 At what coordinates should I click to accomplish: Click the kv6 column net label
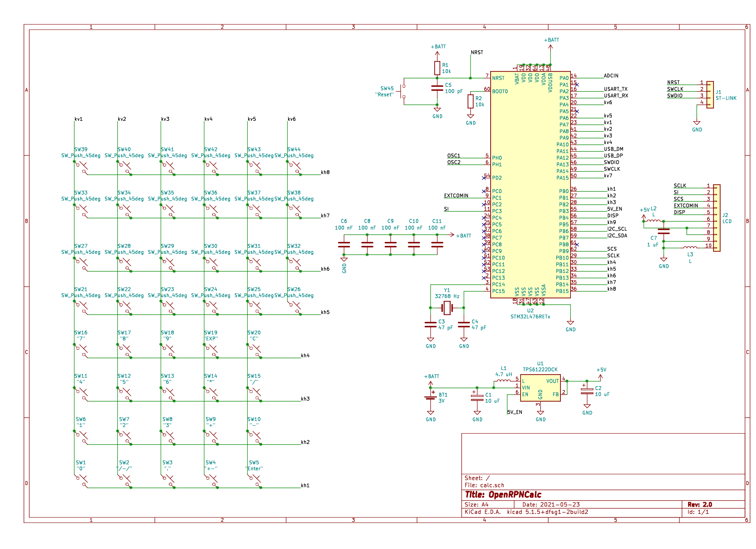tap(291, 119)
